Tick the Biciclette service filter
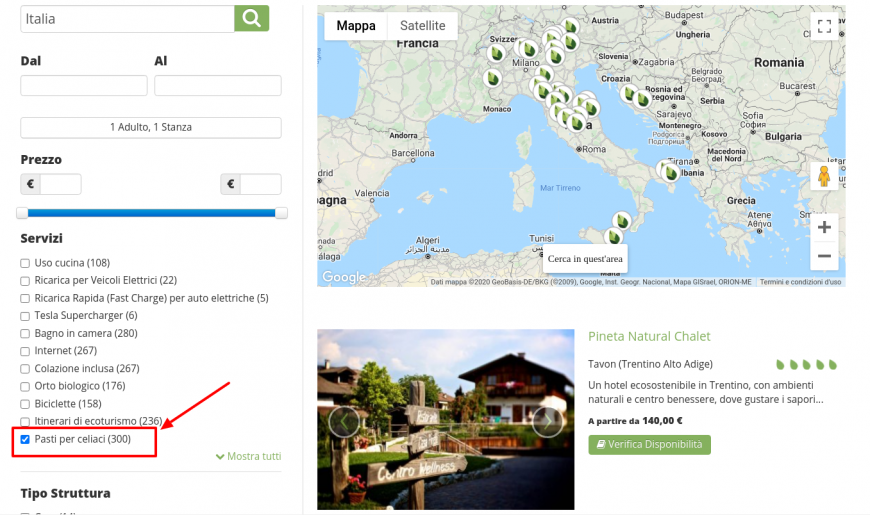Image resolution: width=870 pixels, height=515 pixels. 25,404
